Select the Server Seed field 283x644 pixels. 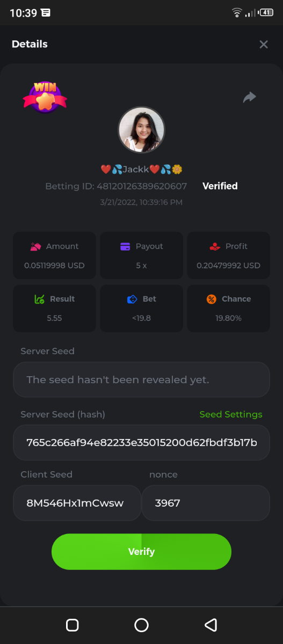point(141,379)
